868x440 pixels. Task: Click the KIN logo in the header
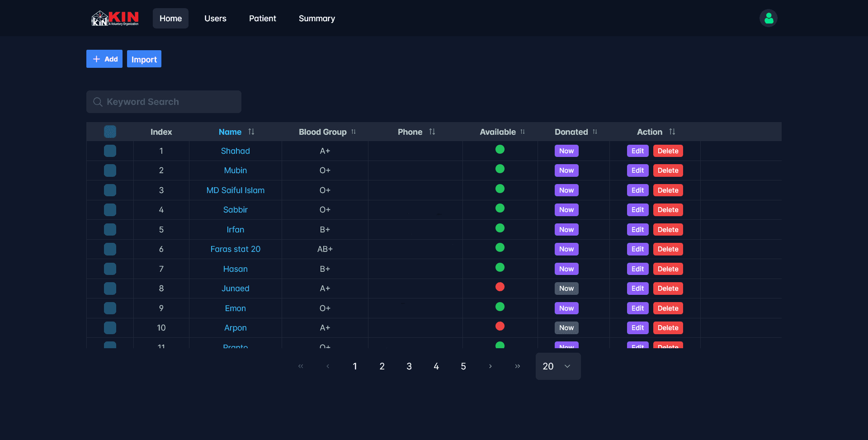(115, 19)
